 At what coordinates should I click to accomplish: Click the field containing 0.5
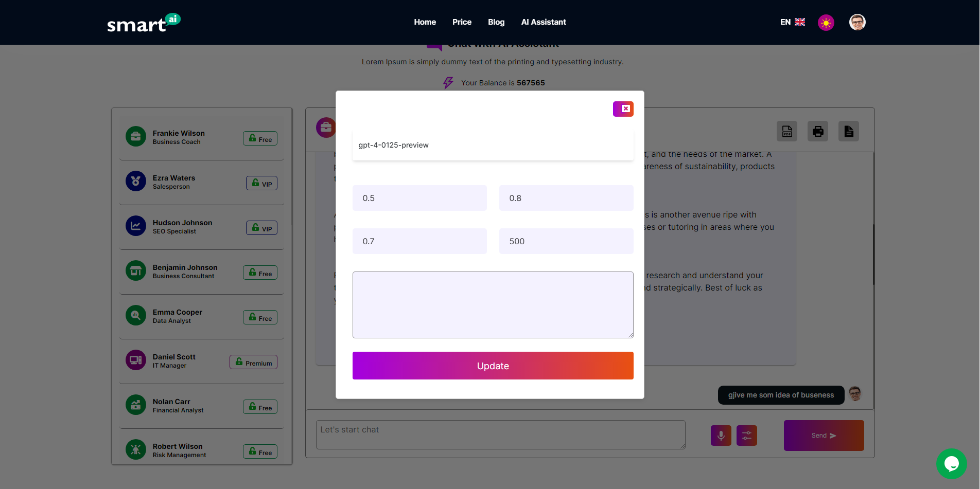419,198
